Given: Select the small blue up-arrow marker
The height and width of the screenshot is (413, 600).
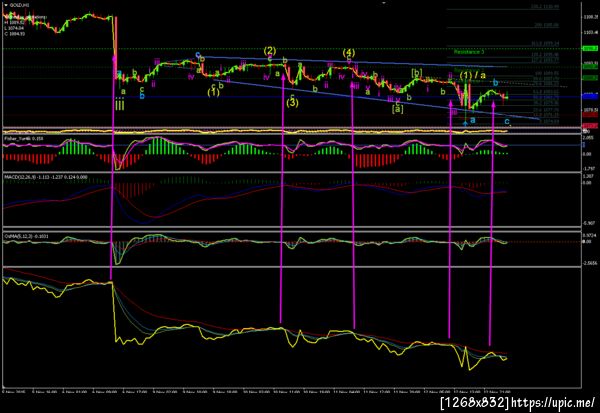Looking at the screenshot, I should pyautogui.click(x=465, y=123).
